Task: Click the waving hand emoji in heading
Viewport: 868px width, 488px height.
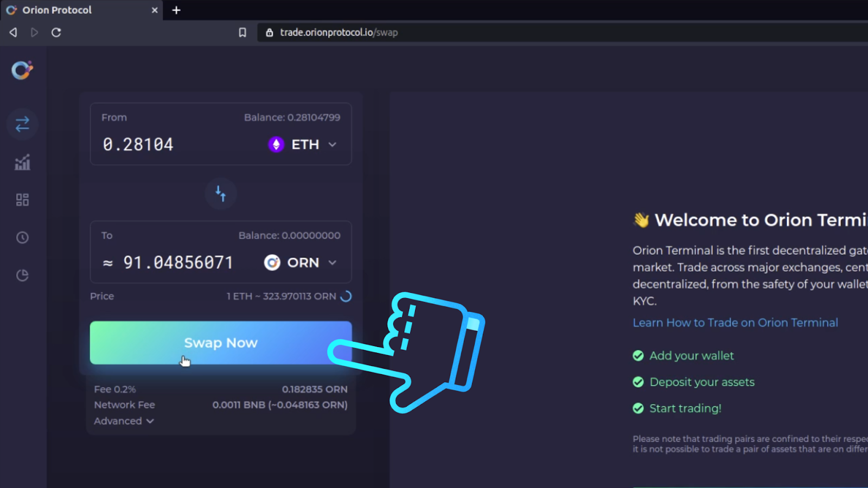Action: [641, 220]
